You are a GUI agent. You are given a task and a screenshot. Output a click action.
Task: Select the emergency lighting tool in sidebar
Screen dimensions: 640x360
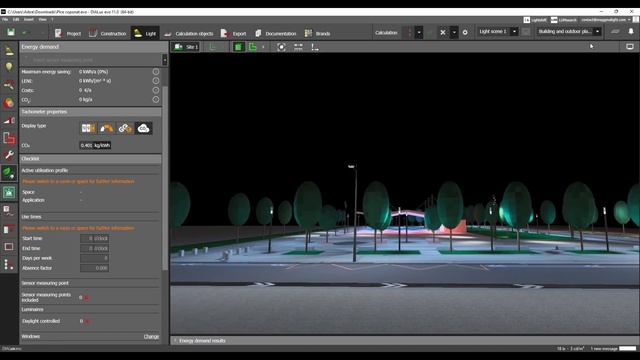[9, 211]
